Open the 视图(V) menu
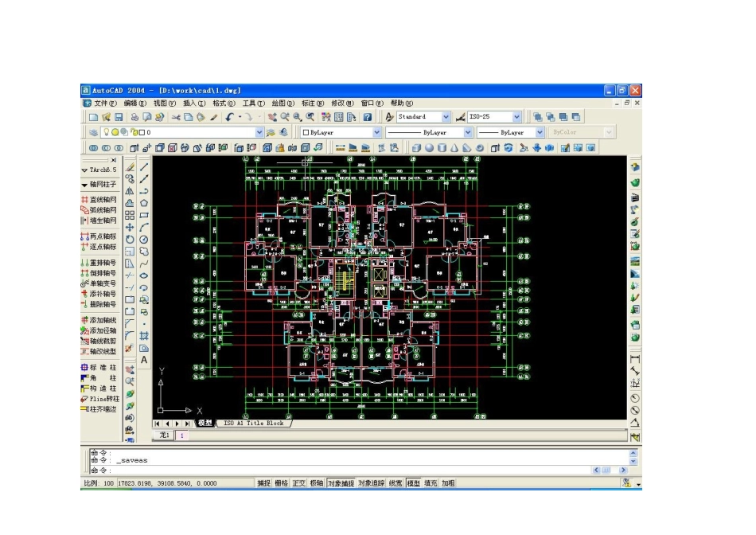Viewport: 756px width, 535px height. [165, 103]
